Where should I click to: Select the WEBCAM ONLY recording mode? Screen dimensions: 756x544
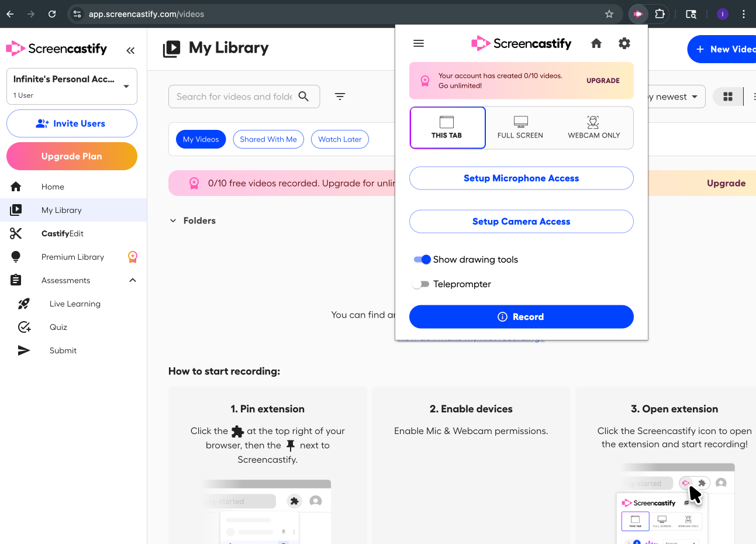593,127
